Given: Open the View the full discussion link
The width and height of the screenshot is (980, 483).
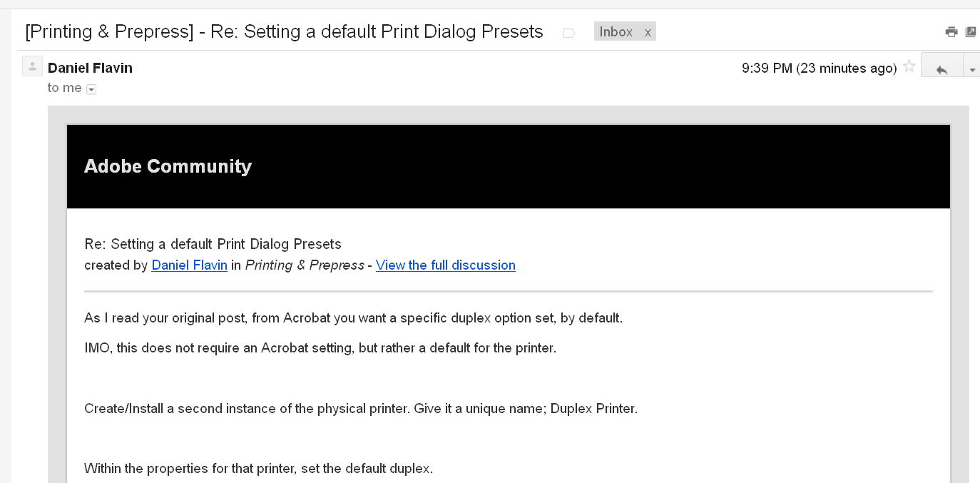Looking at the screenshot, I should [x=446, y=265].
